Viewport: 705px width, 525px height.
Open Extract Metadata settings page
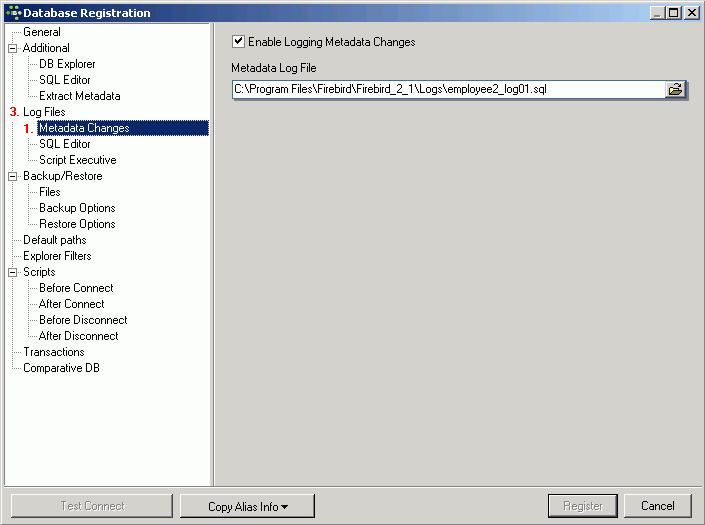pyautogui.click(x=80, y=96)
